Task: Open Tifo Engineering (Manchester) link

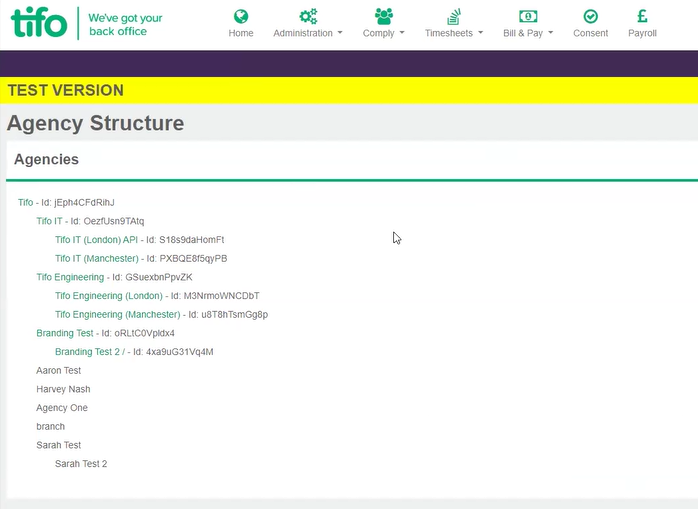Action: click(x=118, y=314)
